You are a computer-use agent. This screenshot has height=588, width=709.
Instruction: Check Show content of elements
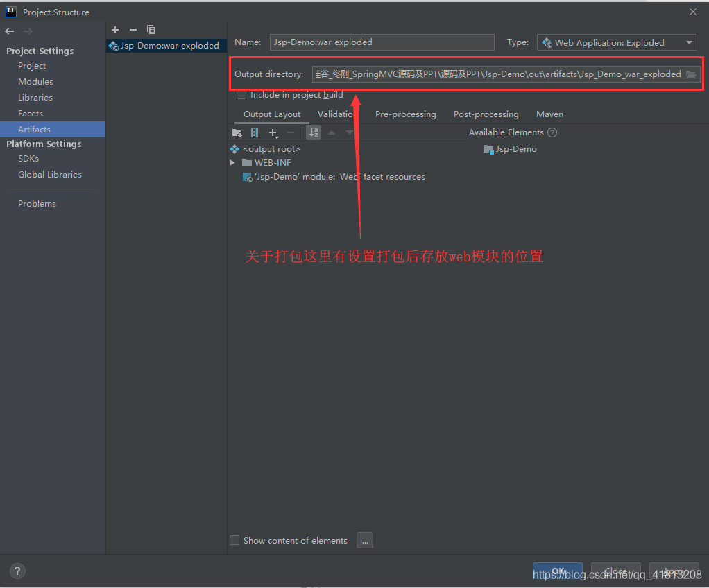(234, 540)
